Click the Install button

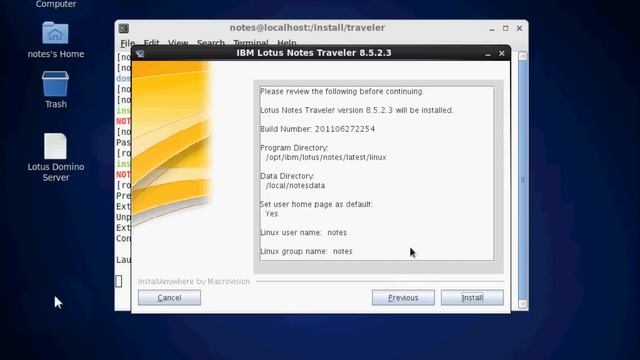point(472,298)
